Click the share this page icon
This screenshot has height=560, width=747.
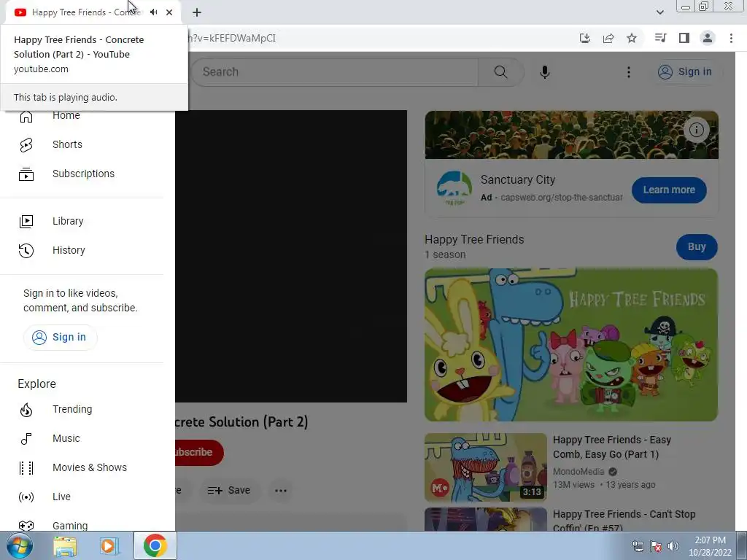tap(608, 38)
